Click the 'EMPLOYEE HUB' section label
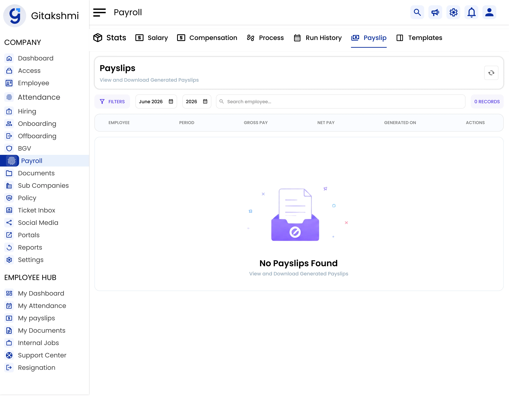509x420 pixels. 30,278
